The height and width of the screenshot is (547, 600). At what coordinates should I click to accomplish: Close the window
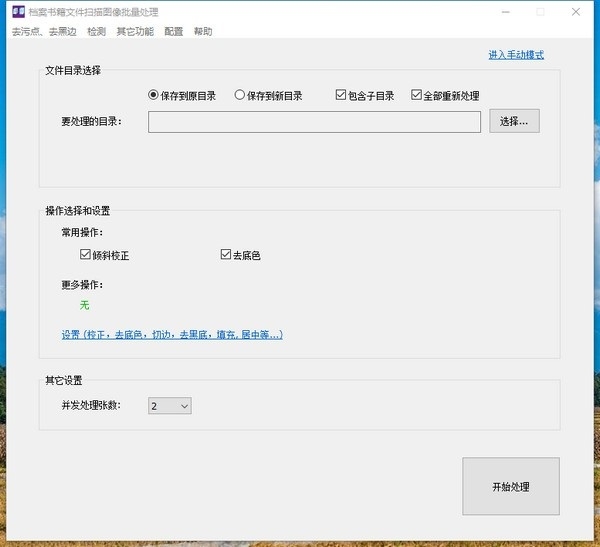(576, 12)
